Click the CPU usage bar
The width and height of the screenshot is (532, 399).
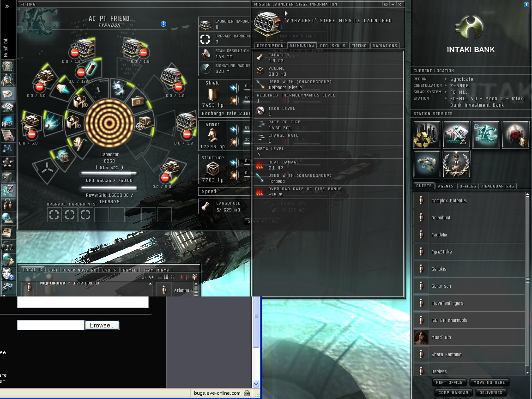click(x=109, y=173)
